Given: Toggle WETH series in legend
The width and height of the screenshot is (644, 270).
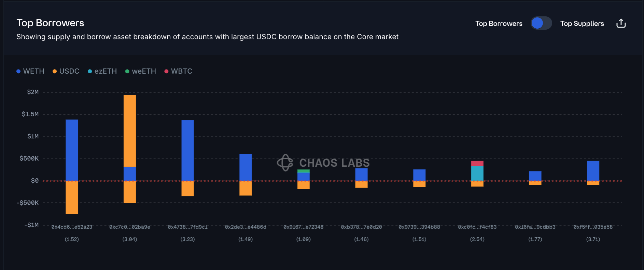Looking at the screenshot, I should tap(30, 71).
